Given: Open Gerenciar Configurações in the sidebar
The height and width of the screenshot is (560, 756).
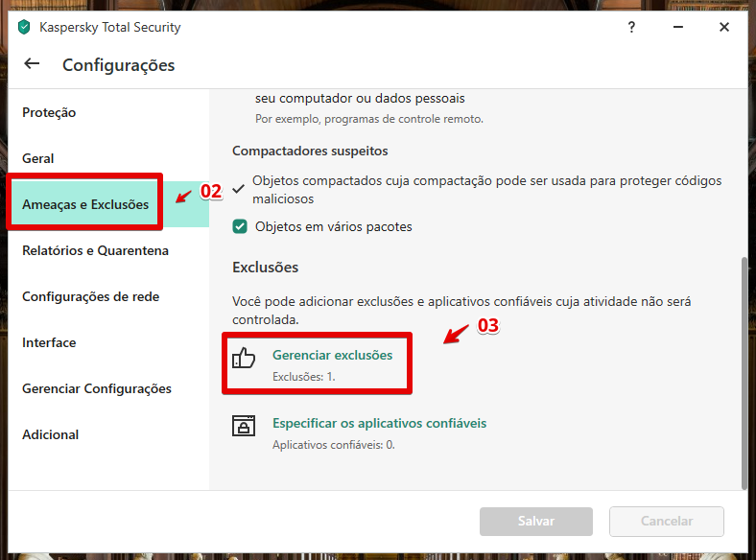Looking at the screenshot, I should pyautogui.click(x=97, y=388).
